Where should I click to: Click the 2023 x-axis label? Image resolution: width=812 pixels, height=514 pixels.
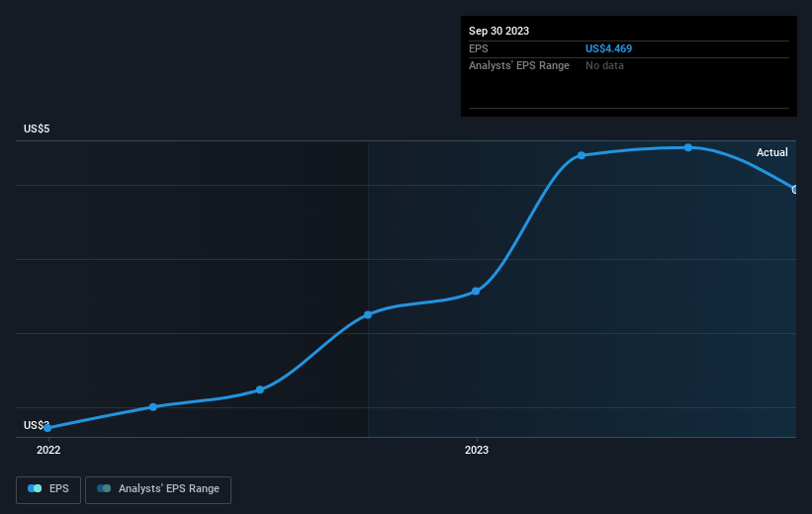(x=477, y=450)
